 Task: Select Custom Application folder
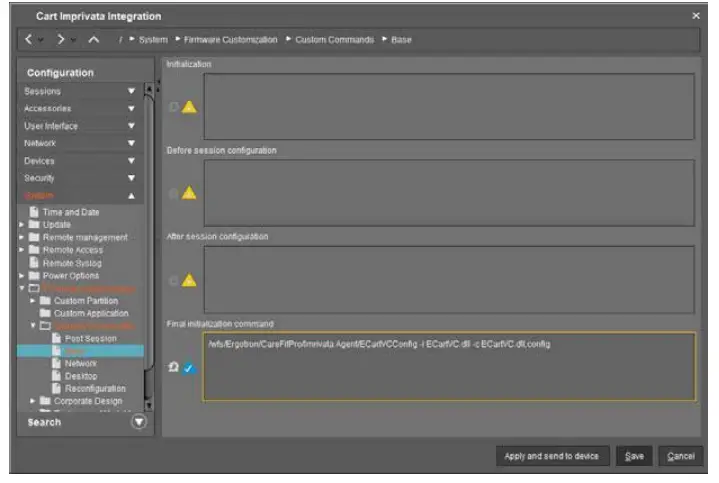91,313
